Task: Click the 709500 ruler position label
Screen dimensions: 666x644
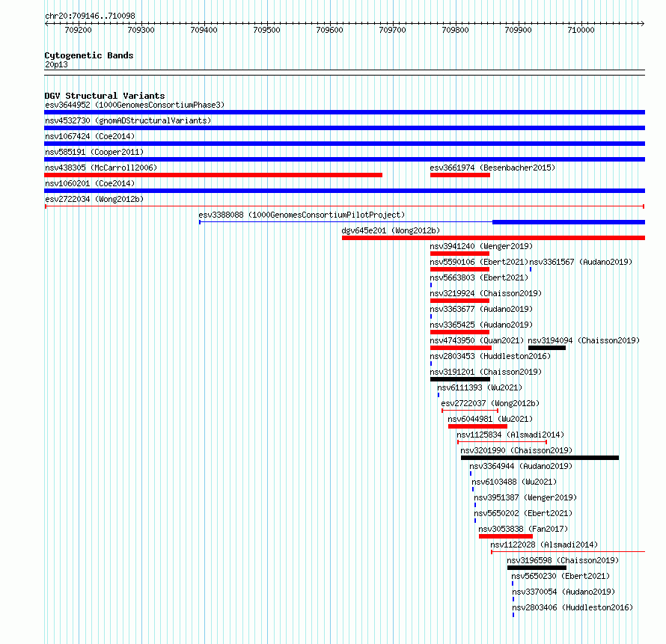Action: [266, 30]
